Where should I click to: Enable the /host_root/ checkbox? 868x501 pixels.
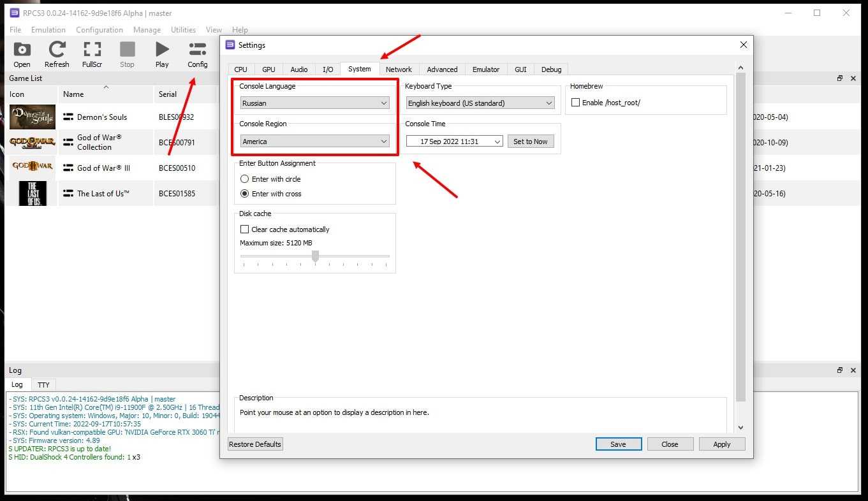[576, 103]
